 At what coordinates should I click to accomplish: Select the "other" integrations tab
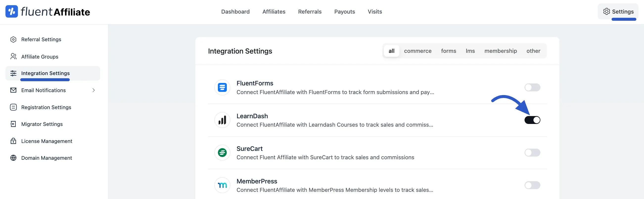[533, 51]
